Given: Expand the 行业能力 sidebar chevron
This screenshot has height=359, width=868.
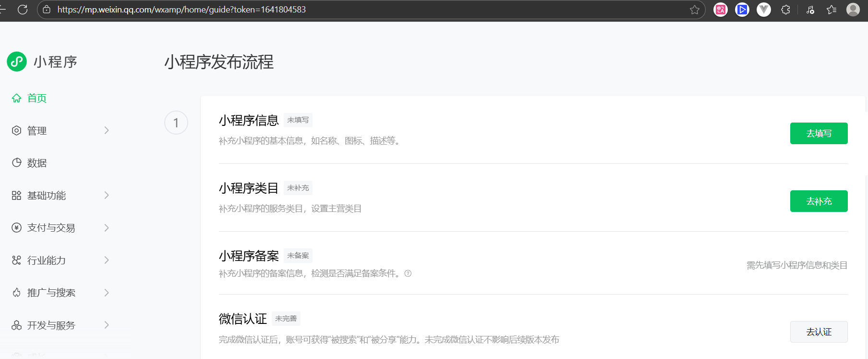Looking at the screenshot, I should [107, 260].
